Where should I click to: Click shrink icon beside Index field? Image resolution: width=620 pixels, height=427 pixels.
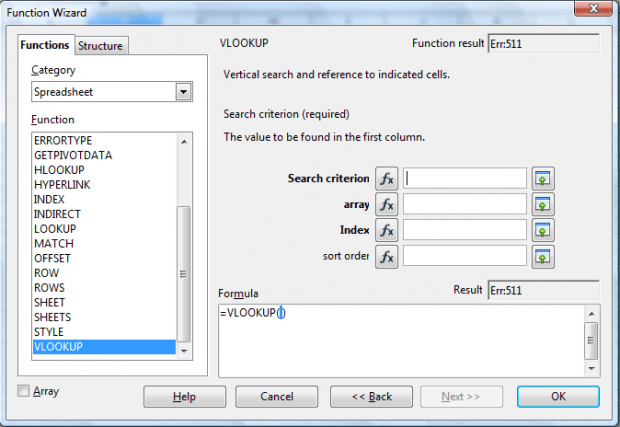pyautogui.click(x=543, y=230)
